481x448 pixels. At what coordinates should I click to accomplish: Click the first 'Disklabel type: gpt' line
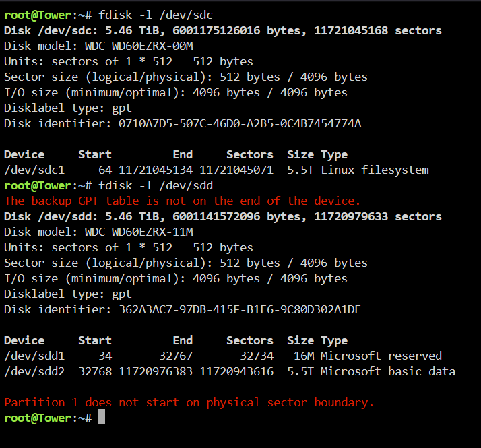click(68, 108)
